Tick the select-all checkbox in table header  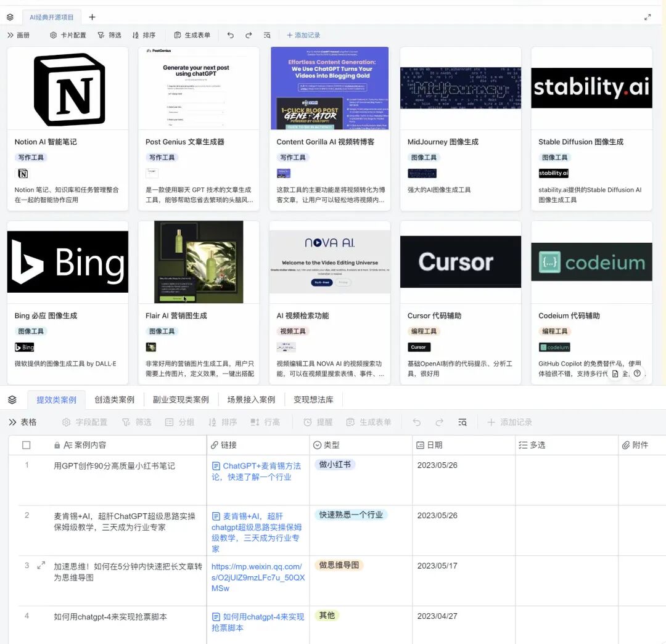(27, 445)
